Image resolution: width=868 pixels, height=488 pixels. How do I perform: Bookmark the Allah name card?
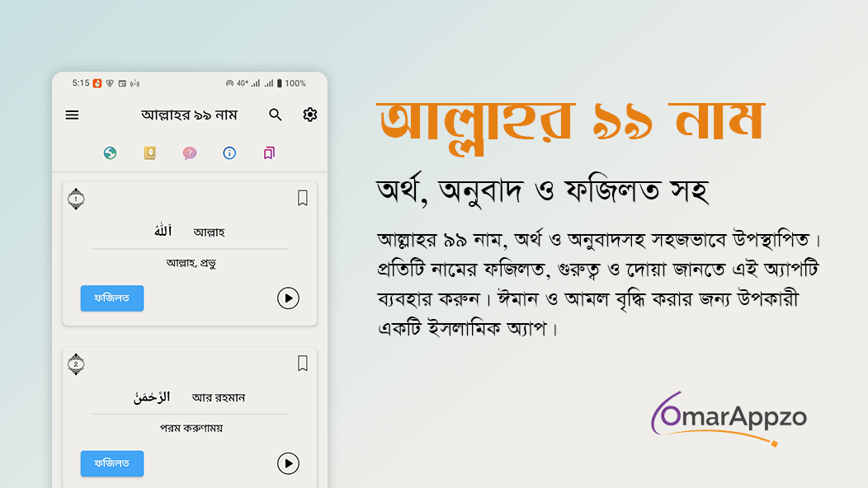[x=302, y=198]
